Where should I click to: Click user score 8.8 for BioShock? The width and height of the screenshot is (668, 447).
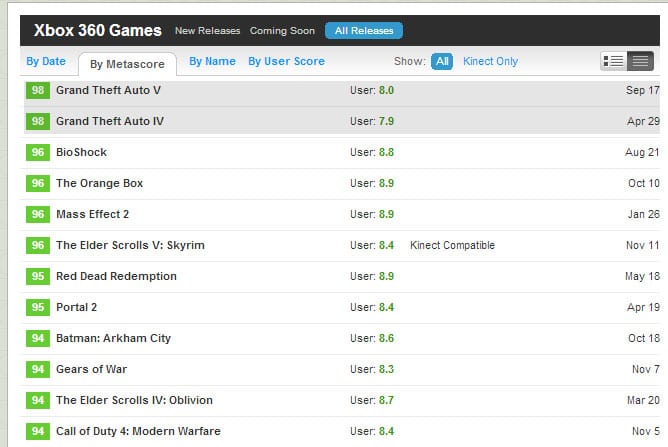(386, 152)
